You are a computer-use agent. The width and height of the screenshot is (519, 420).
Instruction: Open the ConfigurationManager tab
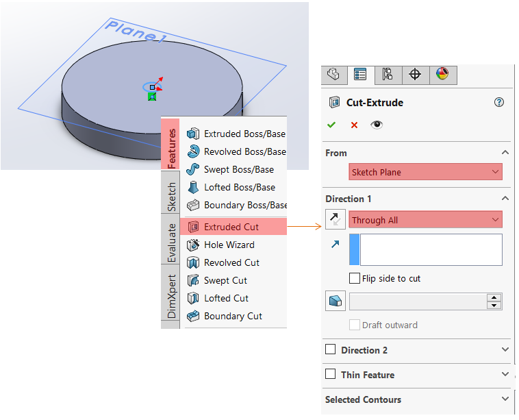point(388,75)
